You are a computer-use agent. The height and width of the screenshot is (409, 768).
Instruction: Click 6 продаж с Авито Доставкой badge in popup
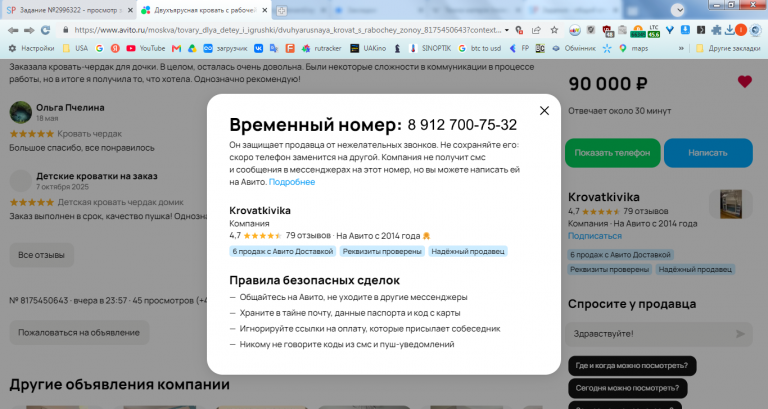tap(283, 251)
